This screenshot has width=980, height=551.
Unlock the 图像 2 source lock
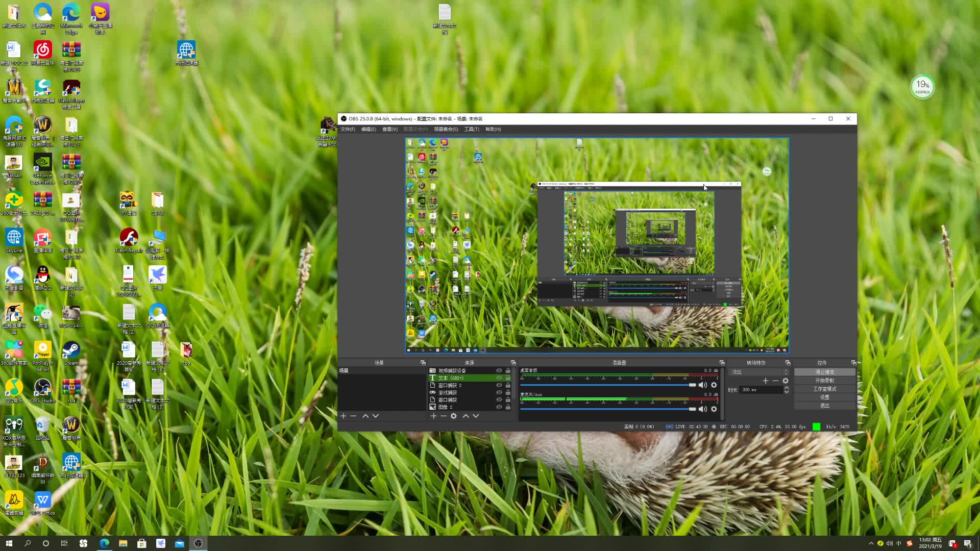pyautogui.click(x=508, y=407)
